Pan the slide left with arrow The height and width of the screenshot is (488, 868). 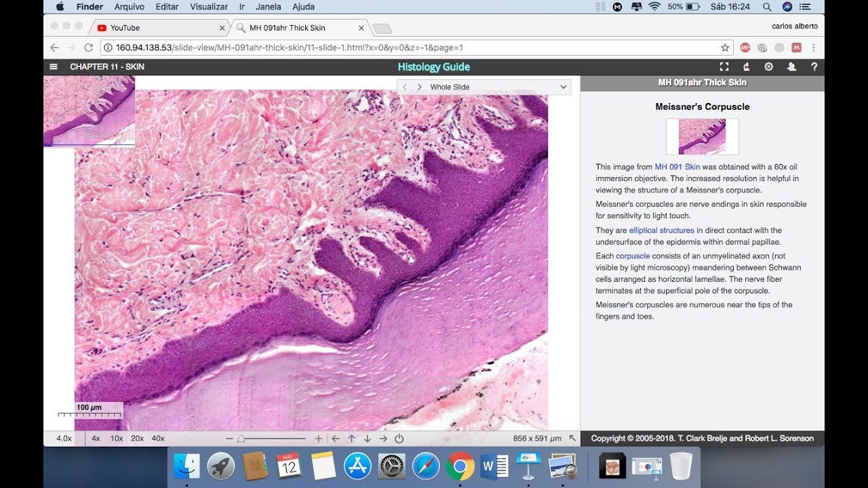336,439
